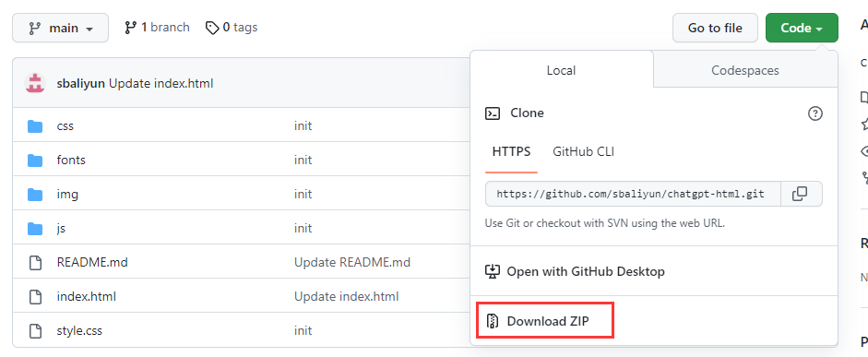Click the zip file icon
The width and height of the screenshot is (868, 357).
tap(493, 321)
